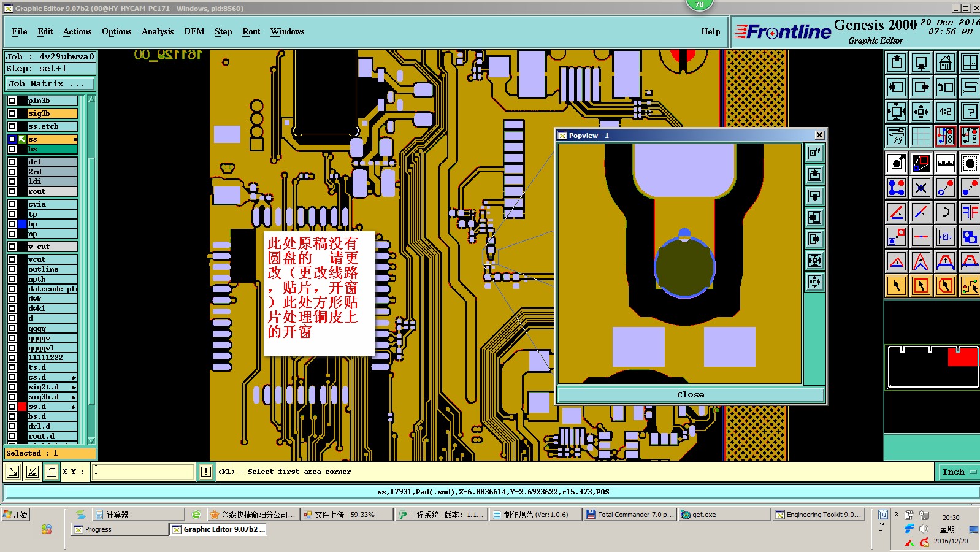Toggle display checkbox for bs layer
The width and height of the screenshot is (980, 552).
coord(12,149)
